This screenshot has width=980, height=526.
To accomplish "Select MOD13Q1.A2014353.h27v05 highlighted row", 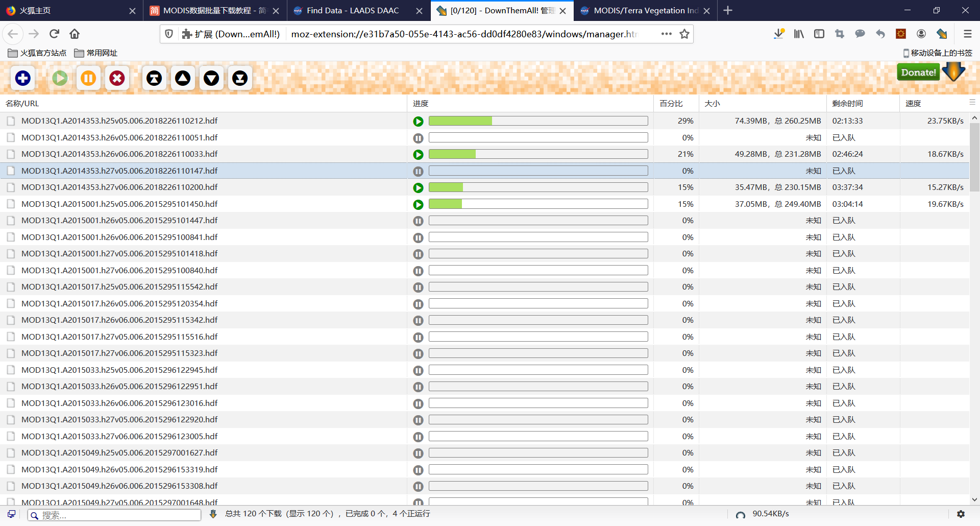I will pos(484,171).
